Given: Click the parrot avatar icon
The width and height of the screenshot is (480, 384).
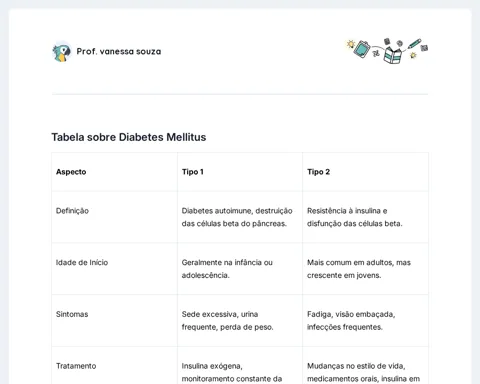Looking at the screenshot, I should pyautogui.click(x=62, y=52).
